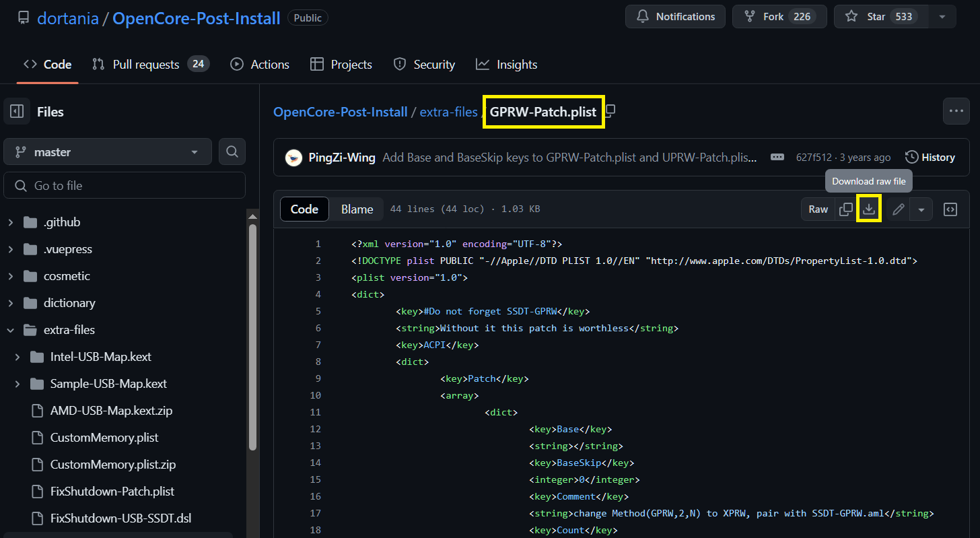Click the file icon beside CustomMemory.plist

[37, 438]
